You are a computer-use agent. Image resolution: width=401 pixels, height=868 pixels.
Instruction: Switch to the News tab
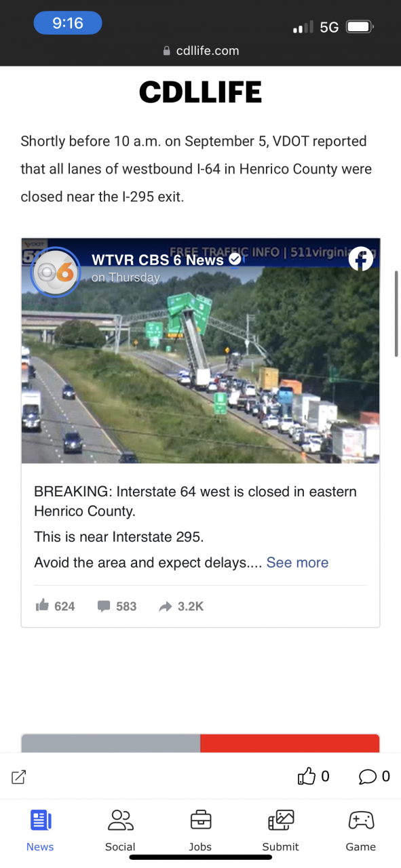tap(40, 831)
